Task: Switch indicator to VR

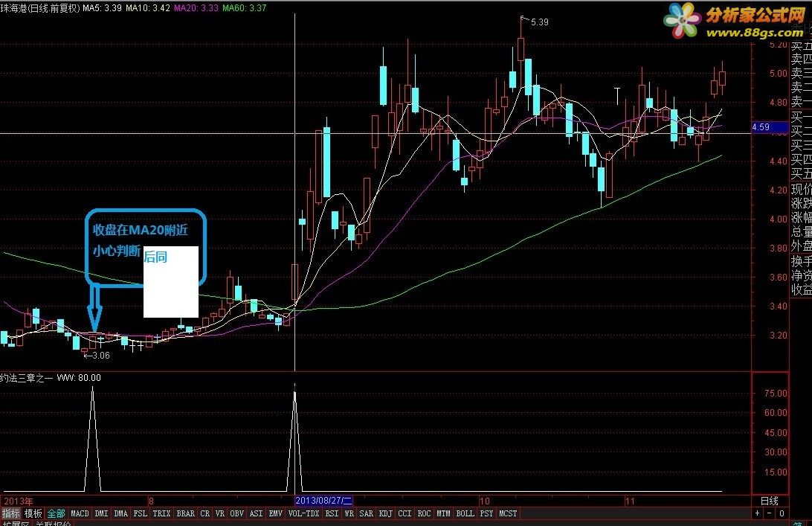Action: coord(220,513)
